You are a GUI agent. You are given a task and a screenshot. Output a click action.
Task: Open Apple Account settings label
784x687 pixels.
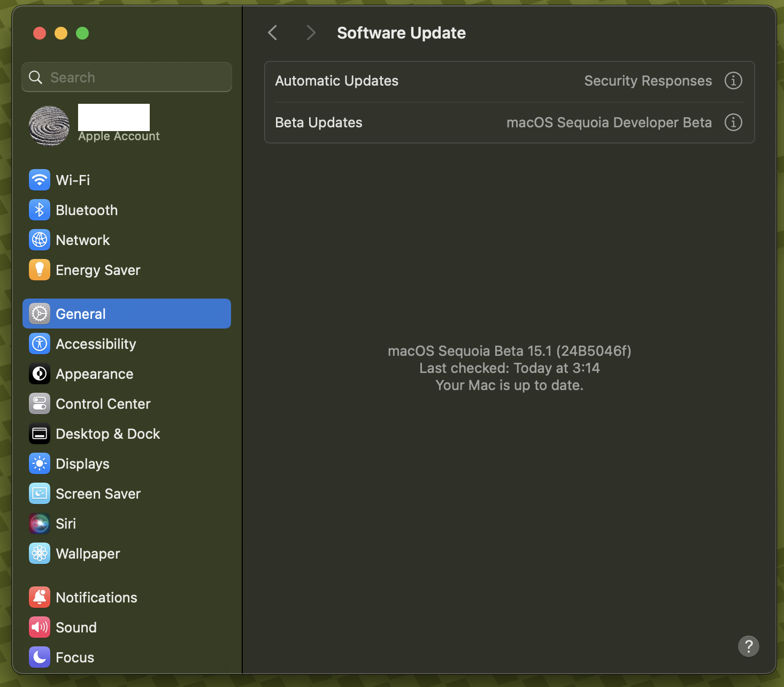point(119,136)
